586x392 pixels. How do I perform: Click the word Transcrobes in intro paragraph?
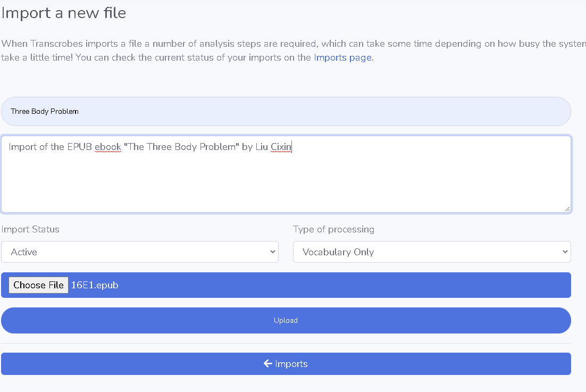click(56, 44)
